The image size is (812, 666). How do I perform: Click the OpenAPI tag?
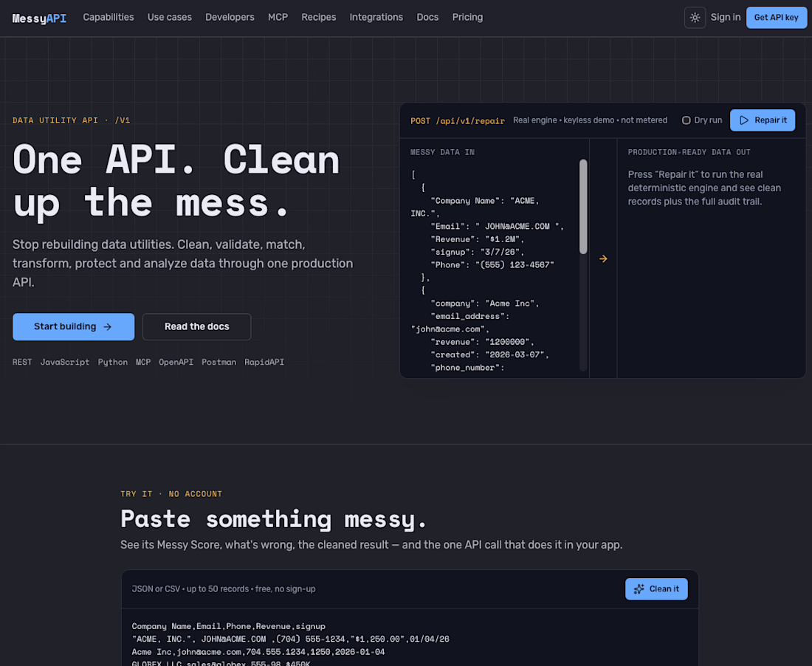pyautogui.click(x=176, y=362)
